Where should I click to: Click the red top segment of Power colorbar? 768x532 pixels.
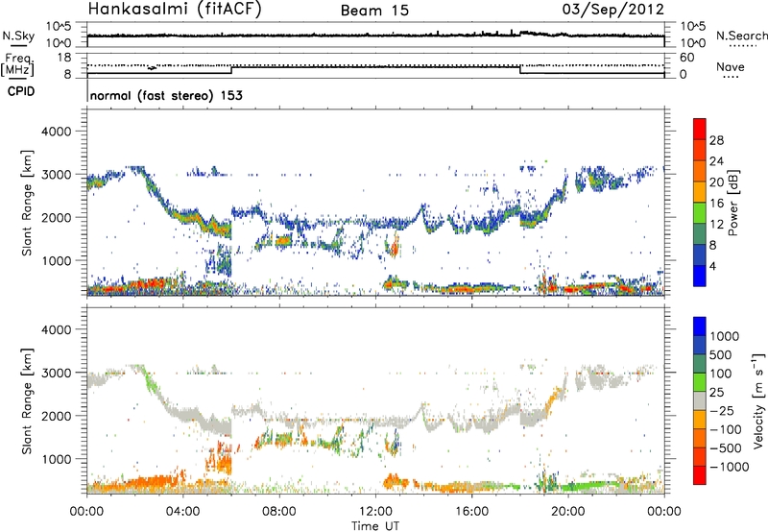click(700, 129)
